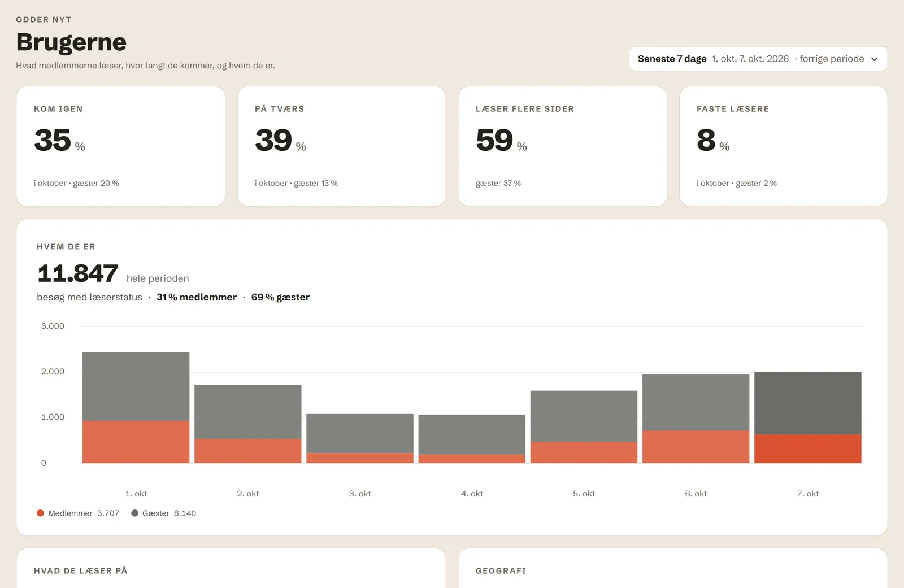Click the gæster 37 % subtext
This screenshot has height=588, width=904.
[498, 183]
